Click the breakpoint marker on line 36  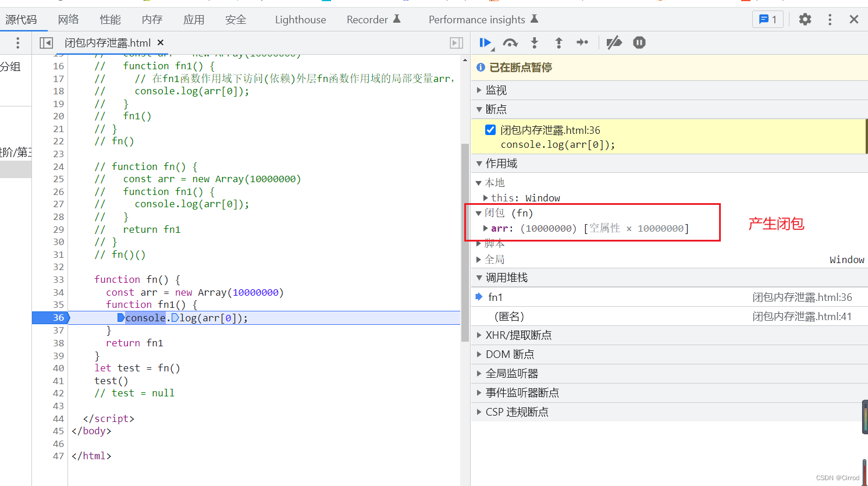[x=51, y=318]
